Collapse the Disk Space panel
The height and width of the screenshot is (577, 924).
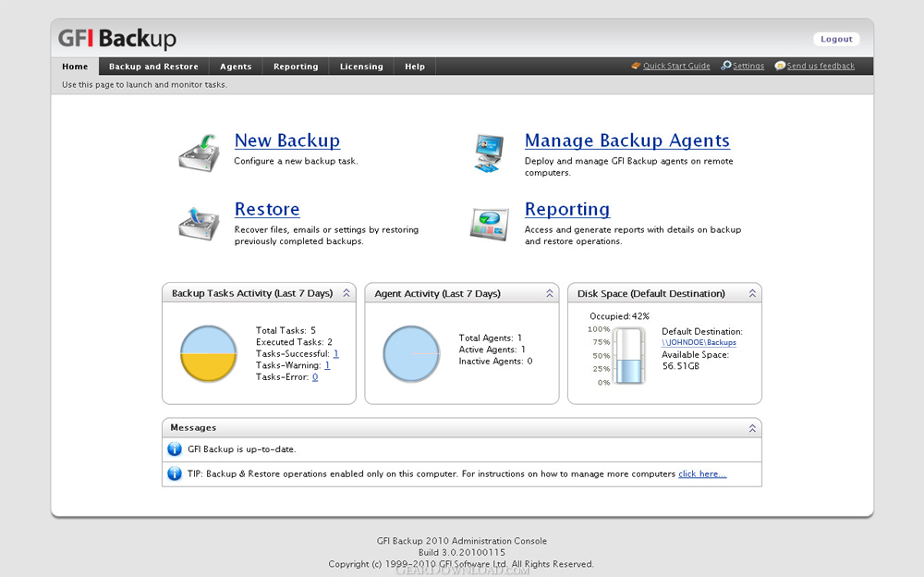(752, 293)
